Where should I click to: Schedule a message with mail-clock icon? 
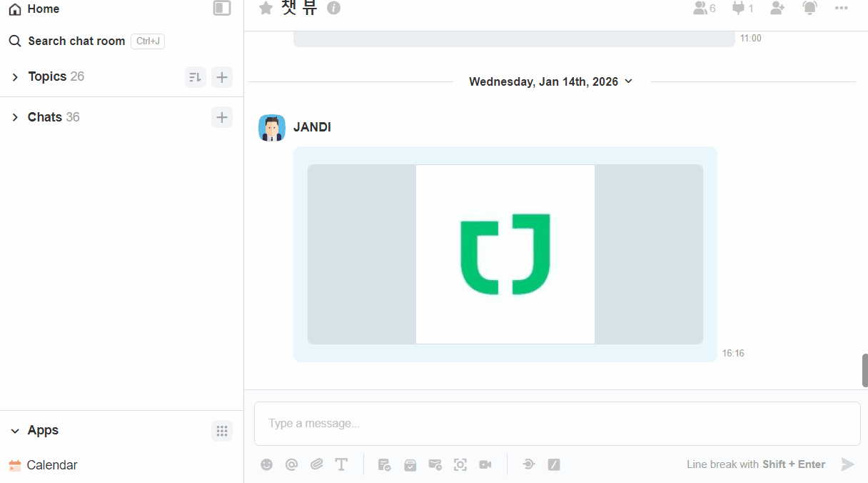(x=435, y=464)
